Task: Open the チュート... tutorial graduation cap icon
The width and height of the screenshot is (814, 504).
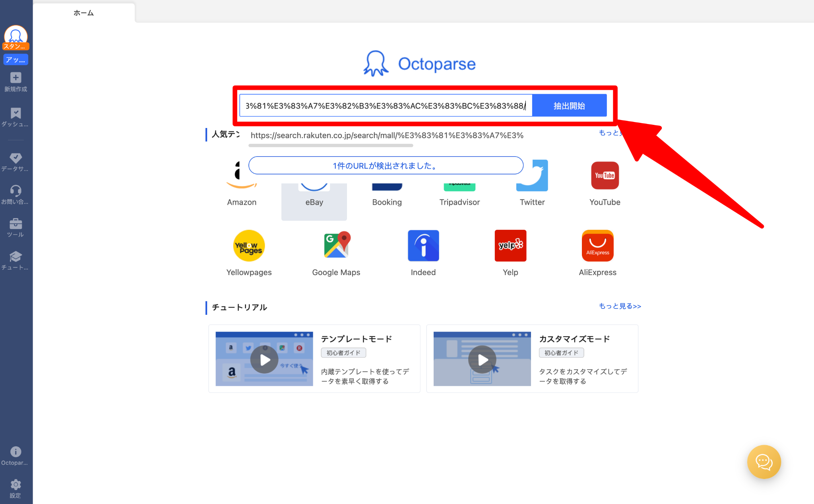Action: point(16,256)
